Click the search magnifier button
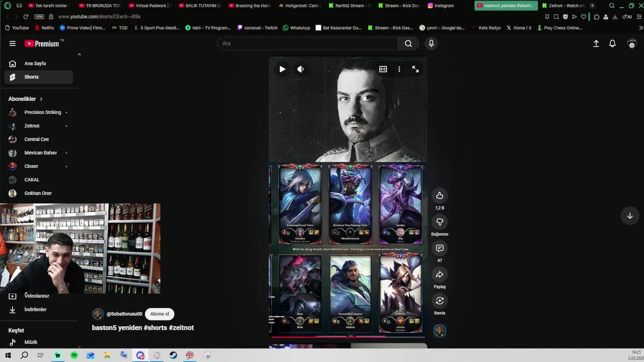 pyautogui.click(x=408, y=44)
